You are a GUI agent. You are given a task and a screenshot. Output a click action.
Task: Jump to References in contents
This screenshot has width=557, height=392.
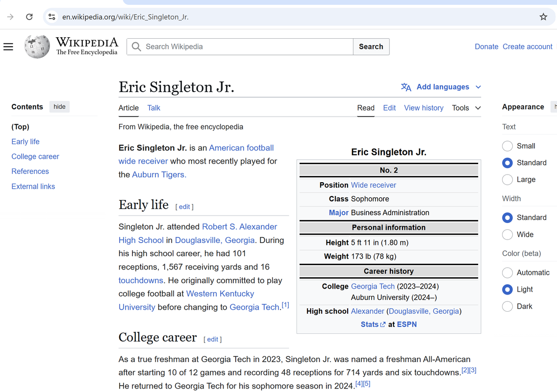(30, 171)
